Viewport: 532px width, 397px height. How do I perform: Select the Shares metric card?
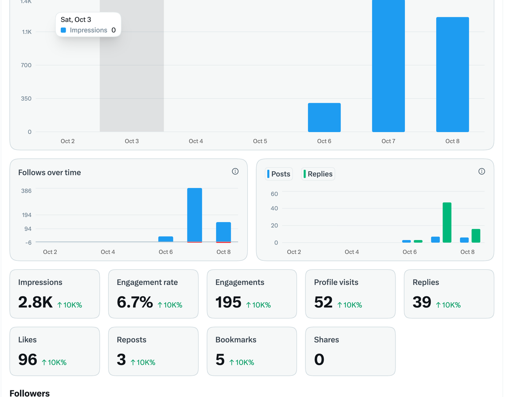pyautogui.click(x=350, y=351)
